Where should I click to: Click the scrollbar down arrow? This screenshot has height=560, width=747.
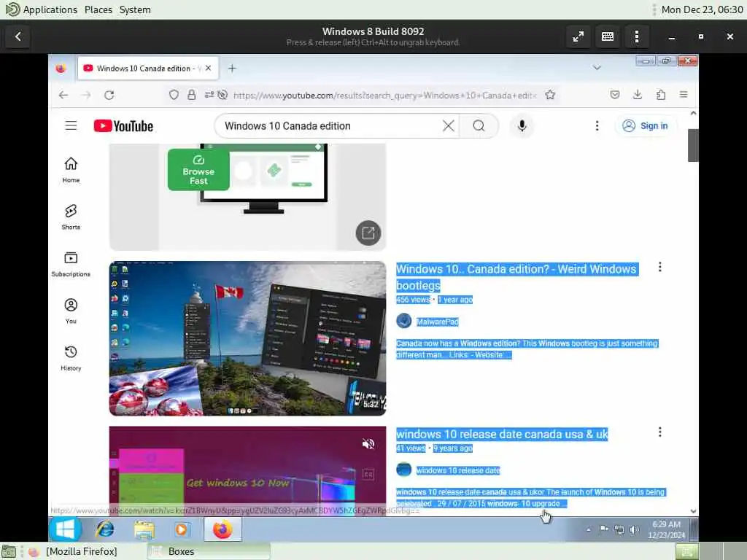coord(693,511)
